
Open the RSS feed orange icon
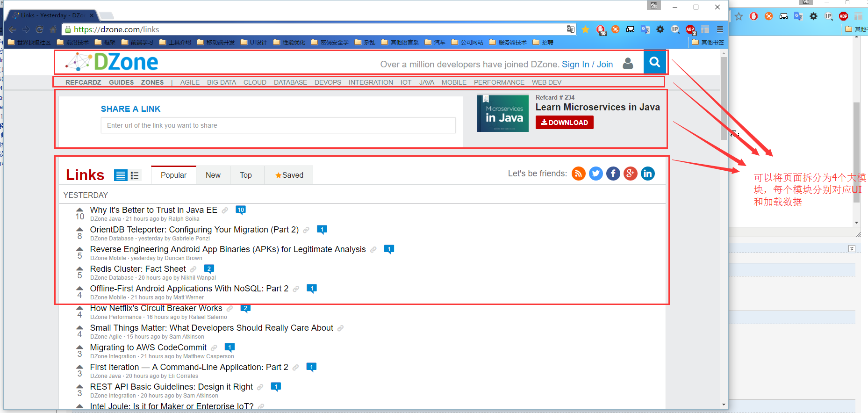(579, 174)
